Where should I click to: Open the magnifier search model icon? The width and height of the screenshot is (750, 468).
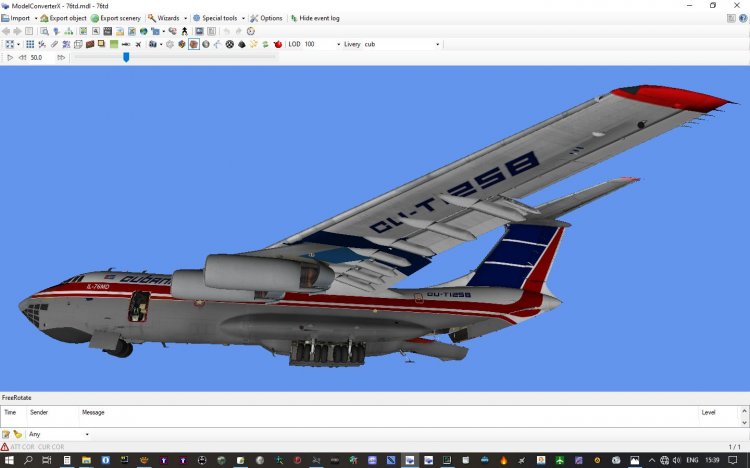pos(44,31)
